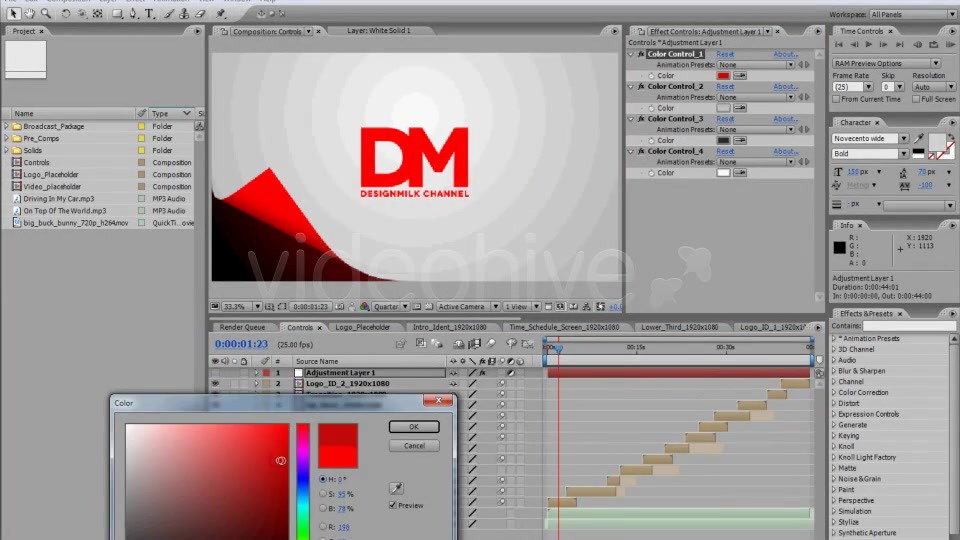Expand the Broadcast_Package folder
Screen dimensions: 960x540
[x=7, y=127]
